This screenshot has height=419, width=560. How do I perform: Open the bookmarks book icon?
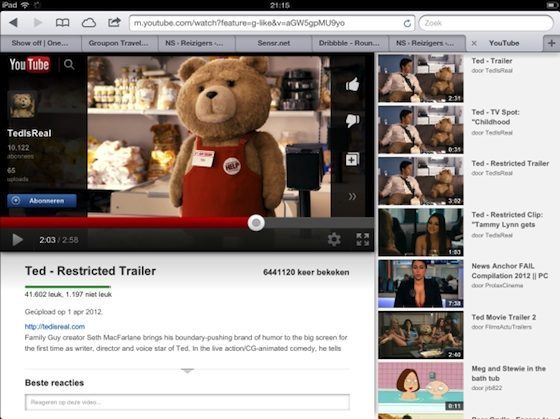62,23
